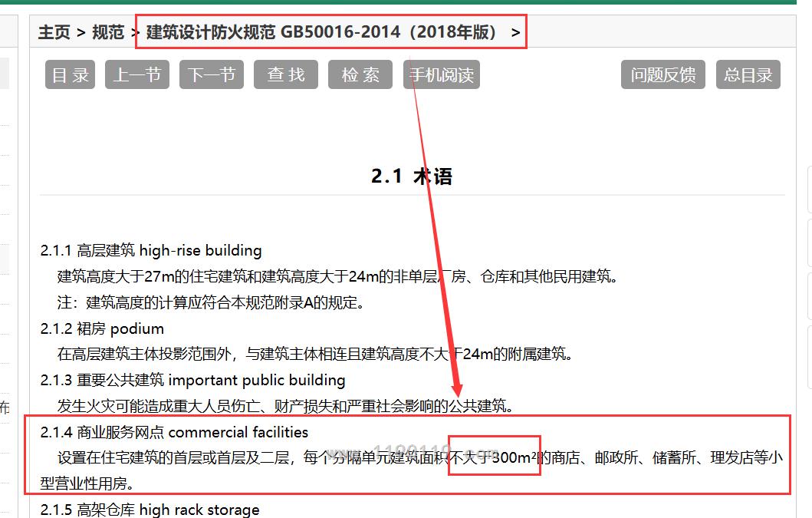812x518 pixels.
Task: Select 手机阅读 mobile reading button
Action: (442, 74)
